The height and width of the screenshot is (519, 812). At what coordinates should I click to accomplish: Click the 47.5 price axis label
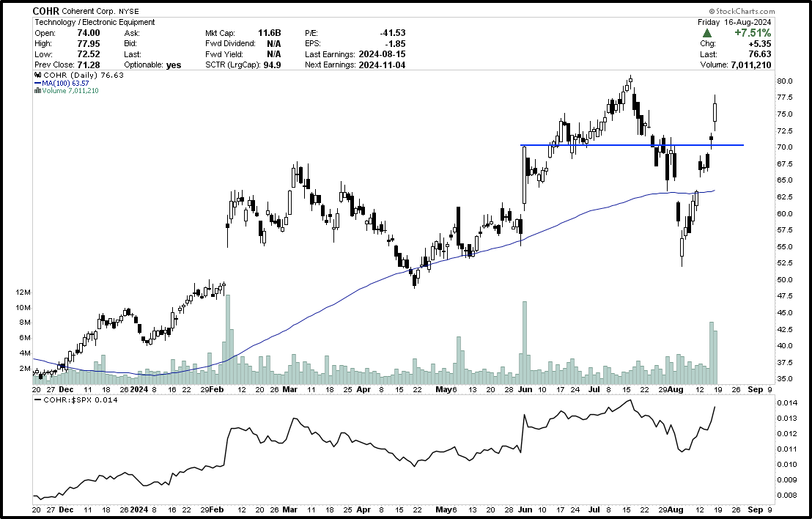coord(785,296)
